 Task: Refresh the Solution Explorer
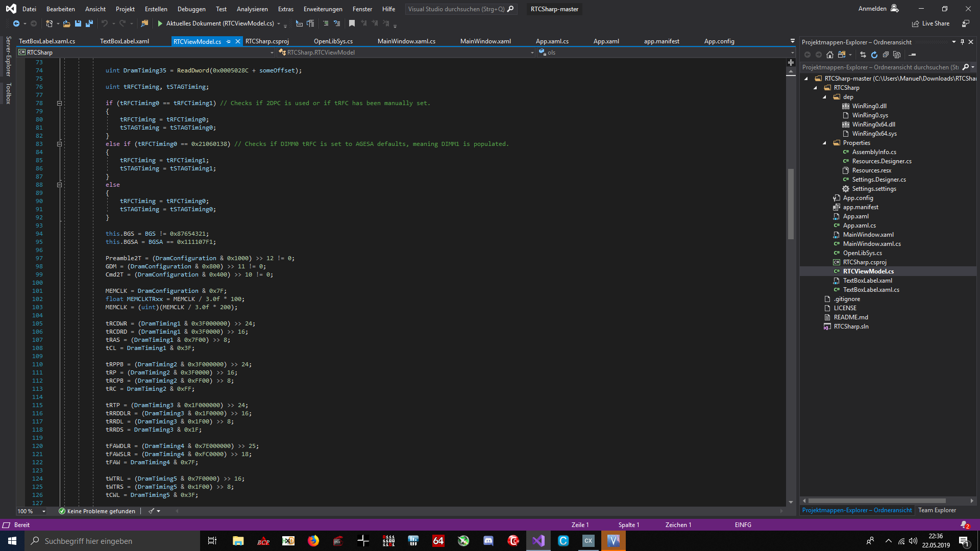[x=874, y=55]
